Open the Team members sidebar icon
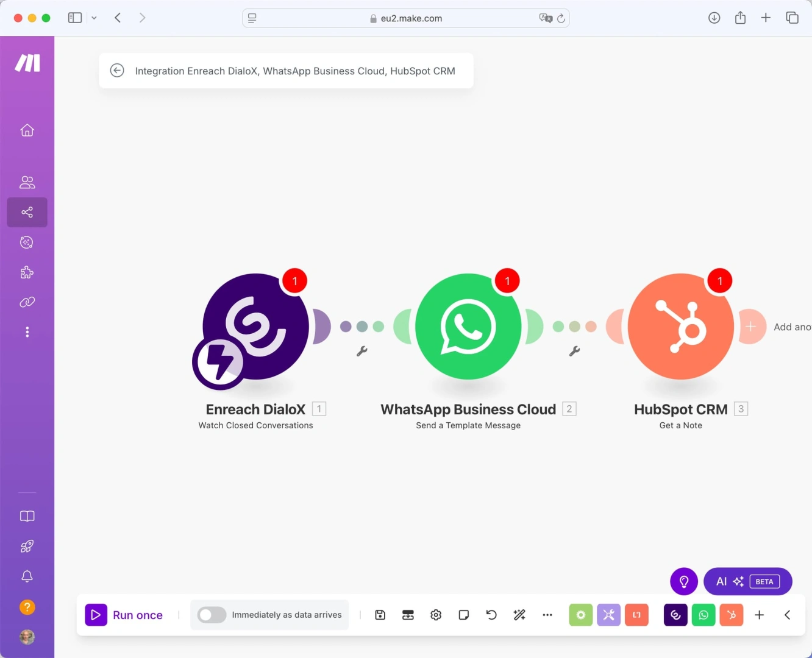812x658 pixels. [x=27, y=182]
